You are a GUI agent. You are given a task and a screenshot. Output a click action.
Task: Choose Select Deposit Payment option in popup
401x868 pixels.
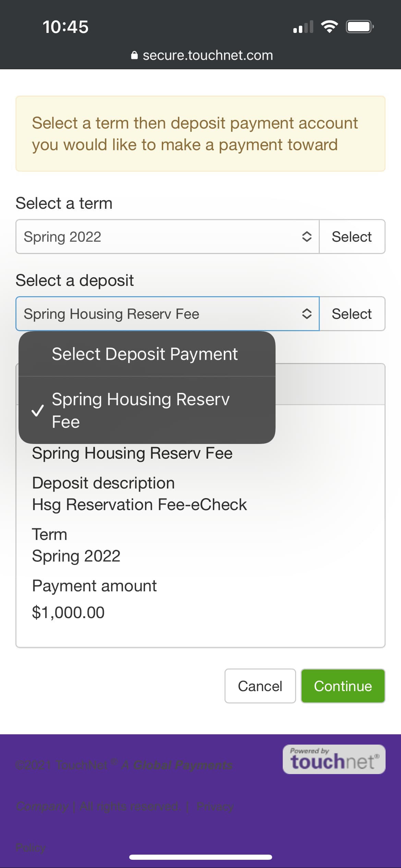pos(145,354)
